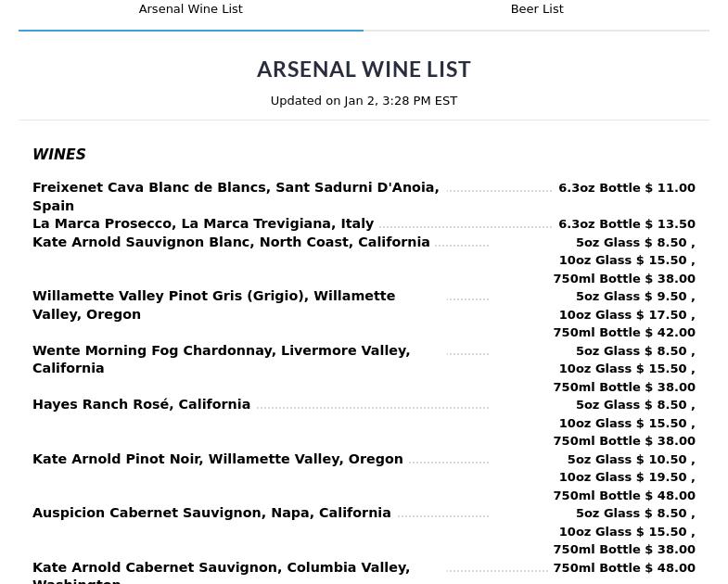Select Kate Arnold Sauvignon Blanc item
Screen dimensions: 728x584
[x=231, y=242]
